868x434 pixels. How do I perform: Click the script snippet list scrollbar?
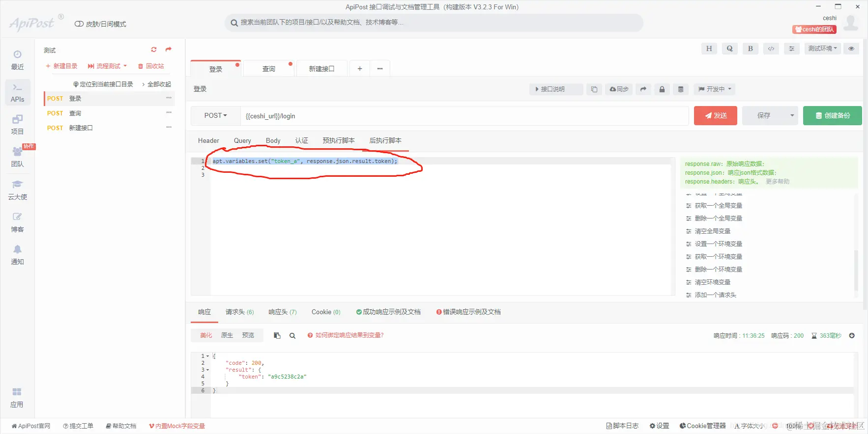tap(856, 270)
